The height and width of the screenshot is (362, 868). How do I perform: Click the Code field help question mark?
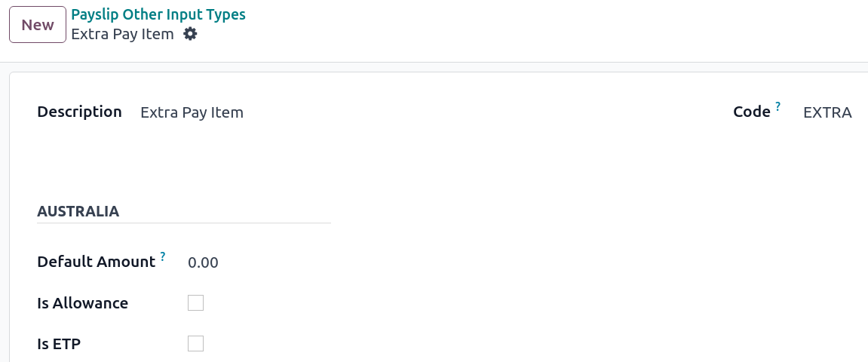pos(778,107)
